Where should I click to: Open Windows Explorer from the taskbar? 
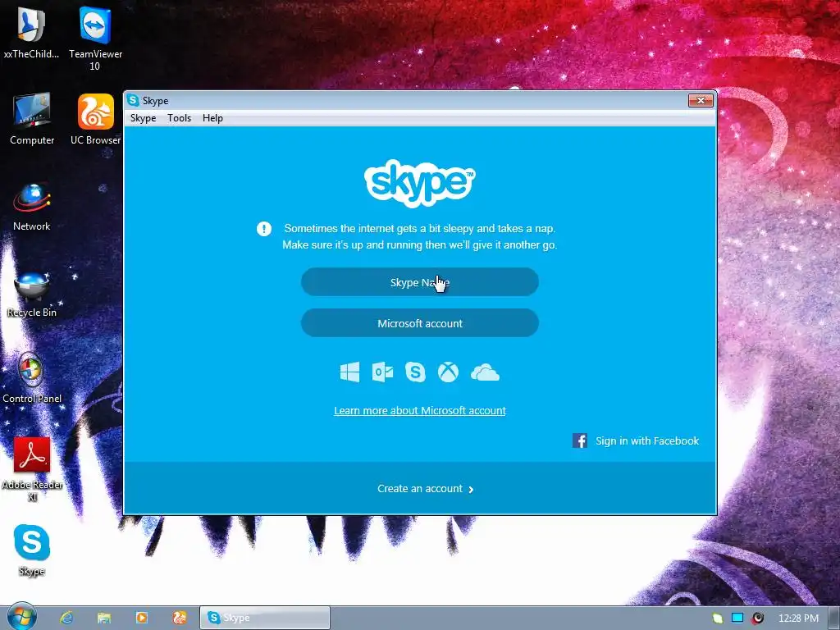tap(104, 618)
